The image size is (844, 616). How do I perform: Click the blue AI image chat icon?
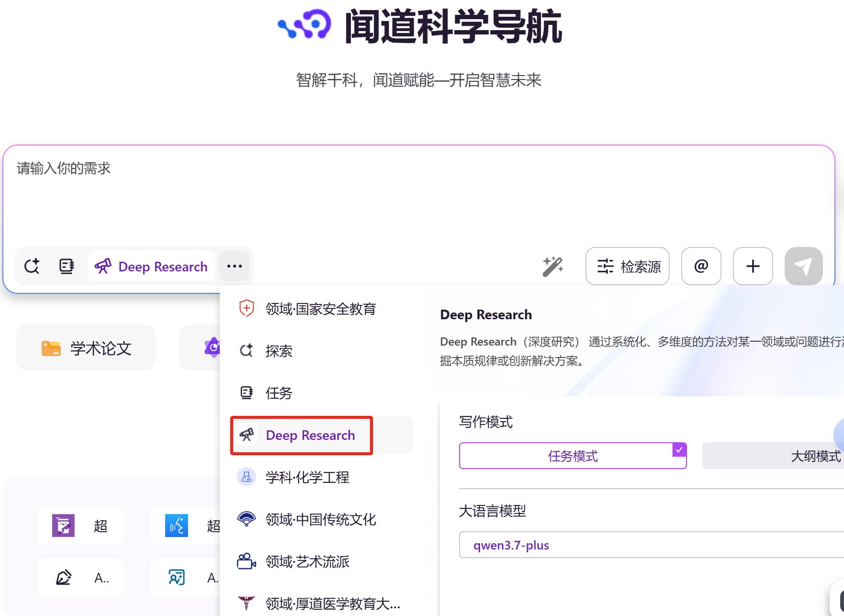pos(177,577)
